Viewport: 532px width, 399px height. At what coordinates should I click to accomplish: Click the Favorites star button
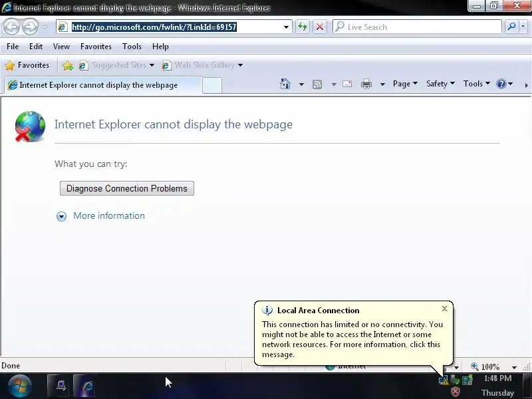pyautogui.click(x=27, y=65)
